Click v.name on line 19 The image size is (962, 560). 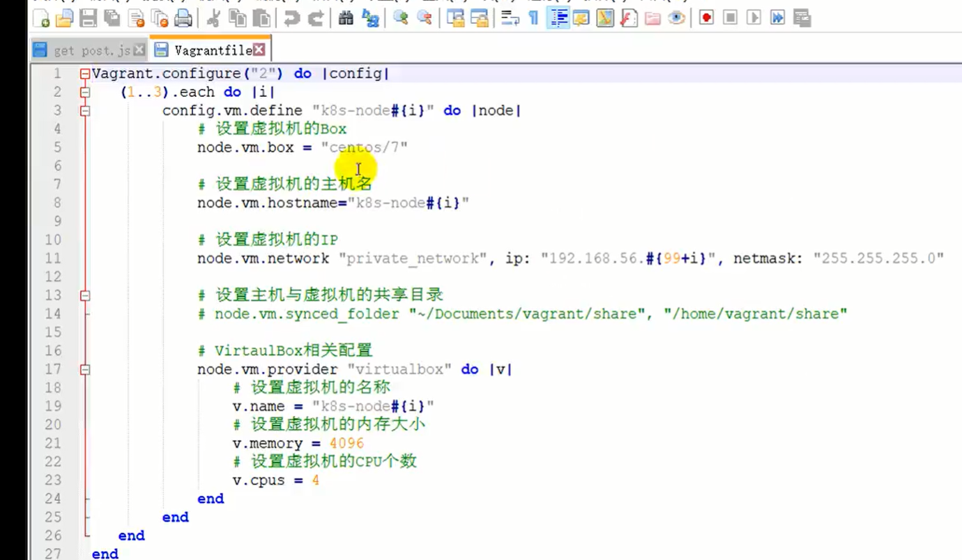click(259, 406)
